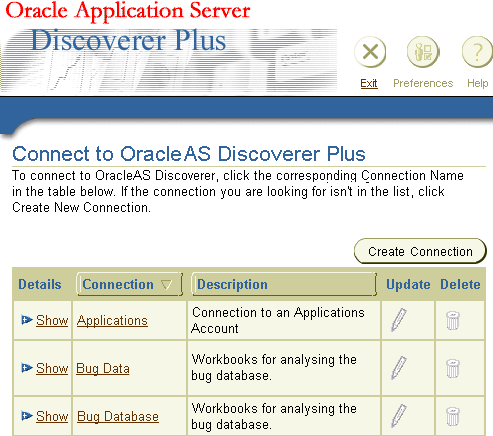Expand details arrow for Applications row
This screenshot has height=436, width=493.
(26, 320)
